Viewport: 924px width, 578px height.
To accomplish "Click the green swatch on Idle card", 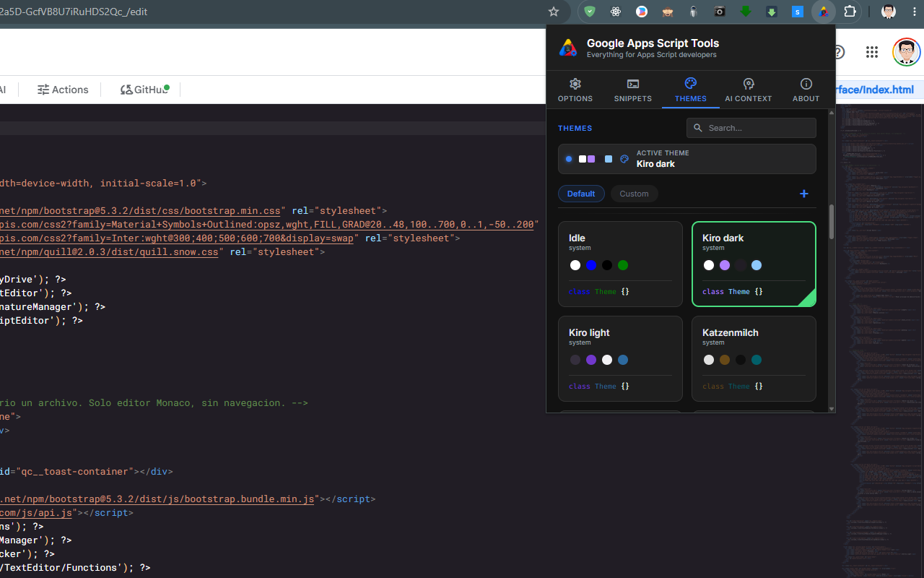I will (623, 265).
